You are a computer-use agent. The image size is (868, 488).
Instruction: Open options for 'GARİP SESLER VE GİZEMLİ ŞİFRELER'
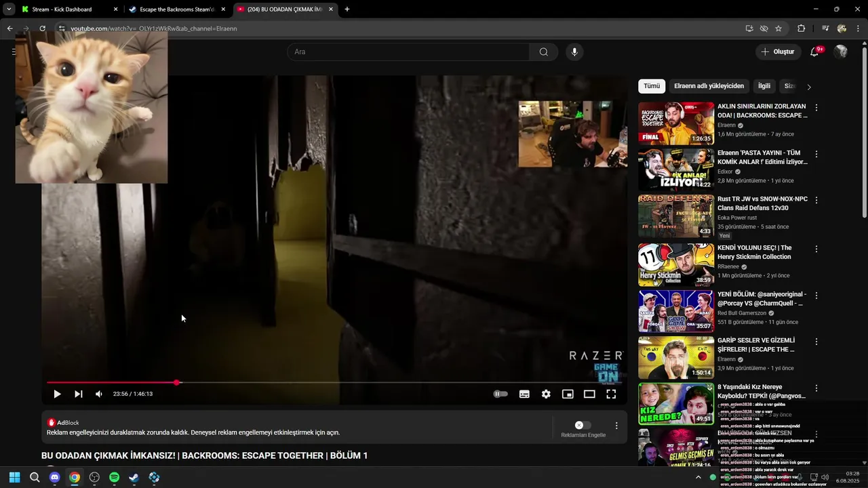[816, 342]
